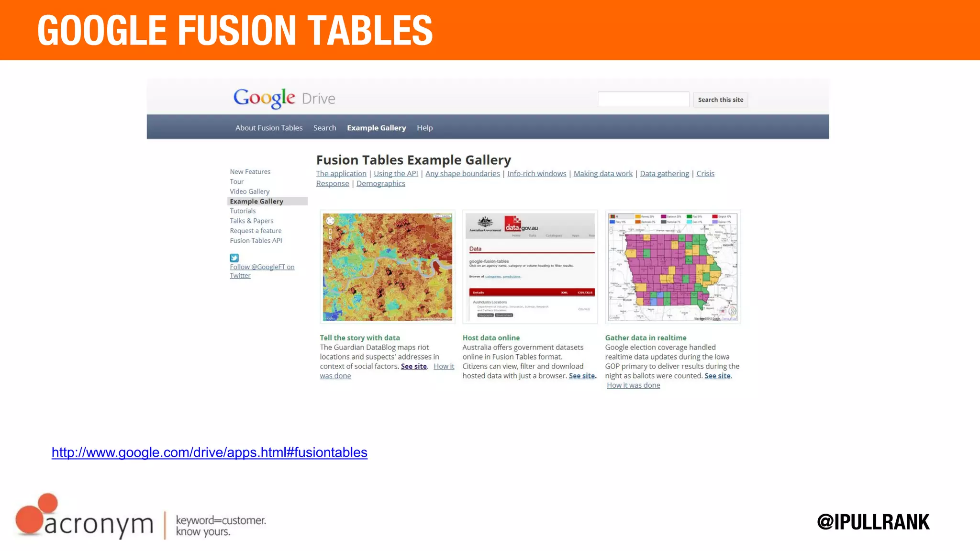Viewport: 980px width, 551px height.
Task: Open the London riot map thumbnail
Action: pyautogui.click(x=388, y=267)
